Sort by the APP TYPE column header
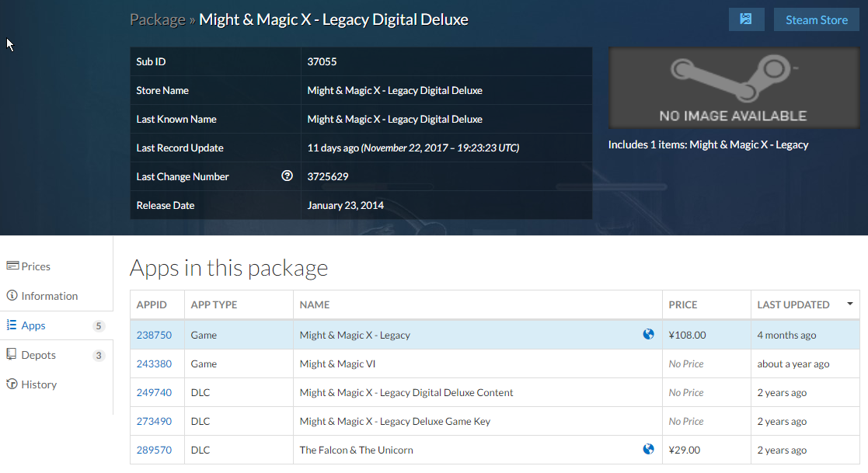The width and height of the screenshot is (868, 473). pyautogui.click(x=239, y=304)
